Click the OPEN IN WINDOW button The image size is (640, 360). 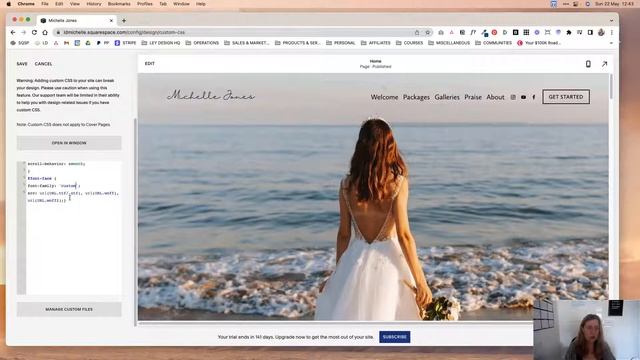click(69, 143)
